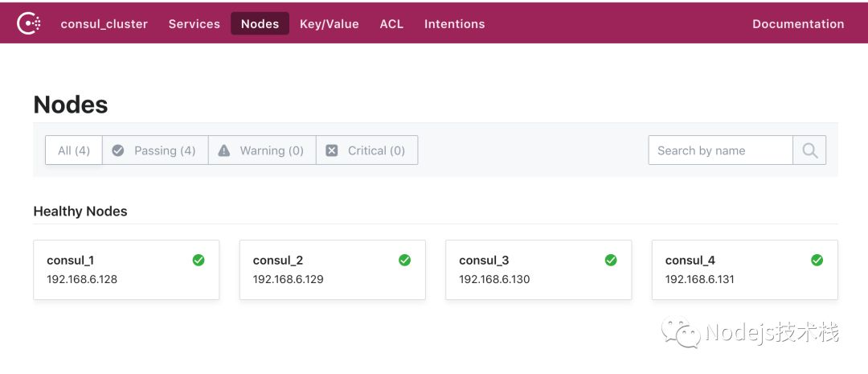Filter nodes by Passing (4)
Viewport: 868px width, 374px height.
pyautogui.click(x=156, y=150)
